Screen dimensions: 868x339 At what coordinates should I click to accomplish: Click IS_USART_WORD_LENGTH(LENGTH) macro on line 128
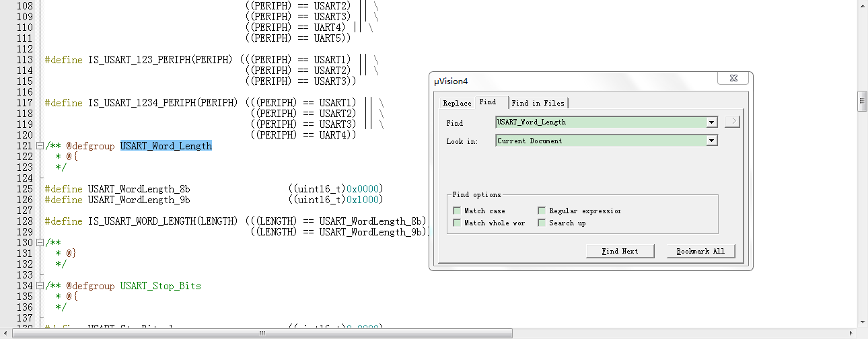point(162,221)
